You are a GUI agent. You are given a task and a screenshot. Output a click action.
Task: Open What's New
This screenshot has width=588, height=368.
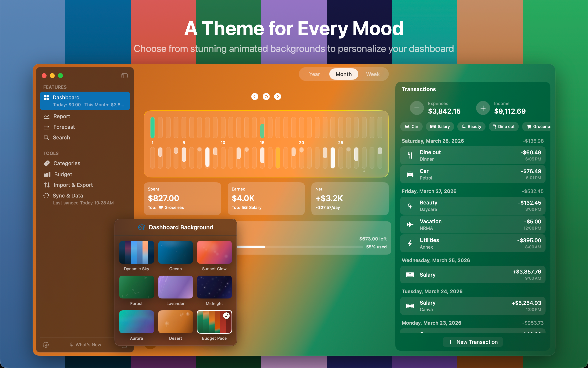click(85, 345)
